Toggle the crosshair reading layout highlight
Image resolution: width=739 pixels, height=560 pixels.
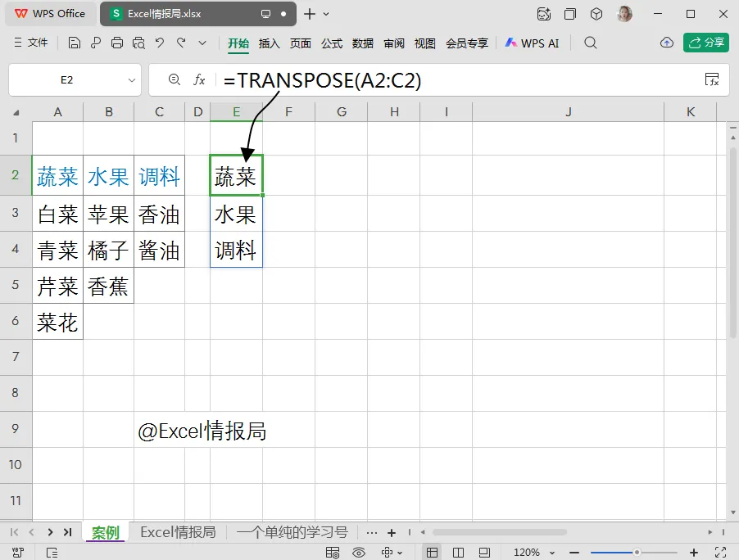click(388, 553)
